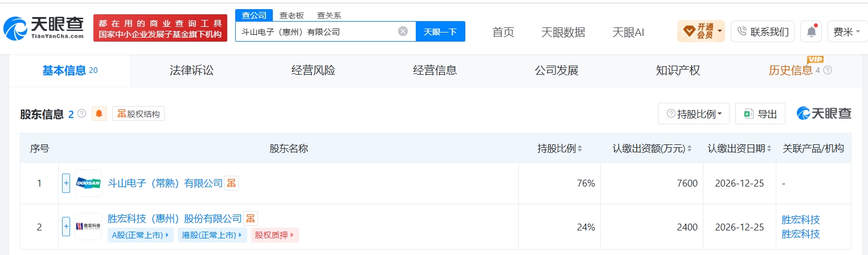868x255 pixels.
Task: Open the 天眼AI link
Action: 628,32
